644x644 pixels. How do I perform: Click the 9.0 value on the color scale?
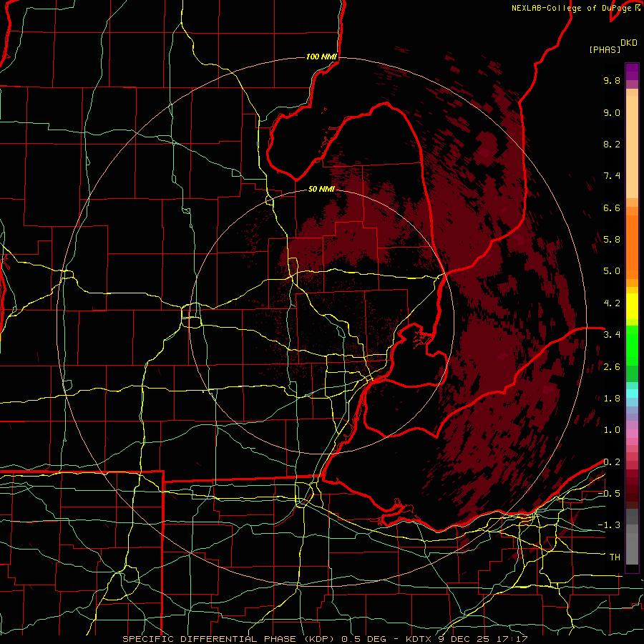(x=612, y=112)
